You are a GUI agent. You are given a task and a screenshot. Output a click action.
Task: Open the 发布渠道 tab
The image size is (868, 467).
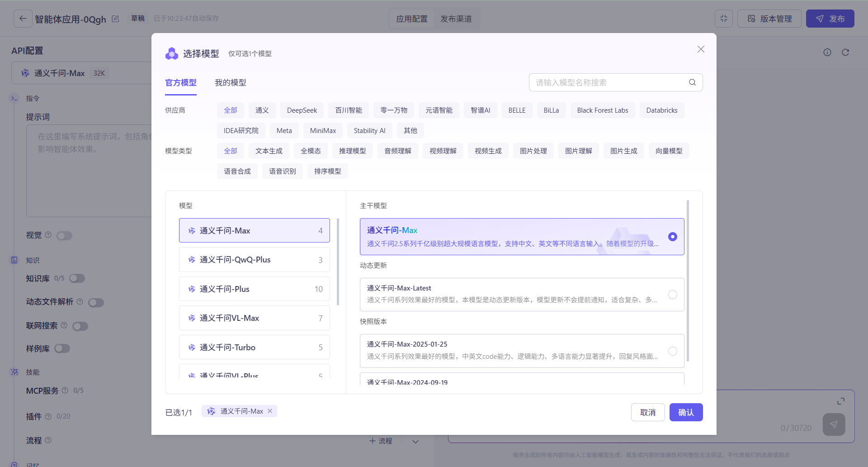tap(456, 19)
